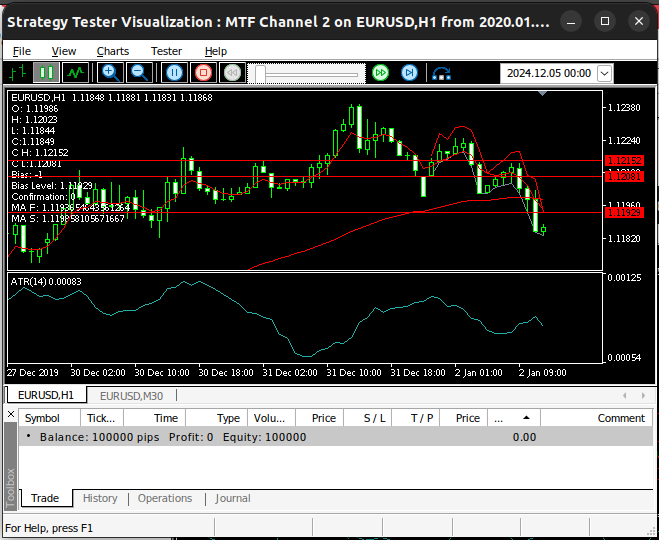
Task: Open the Charts menu
Action: click(113, 51)
